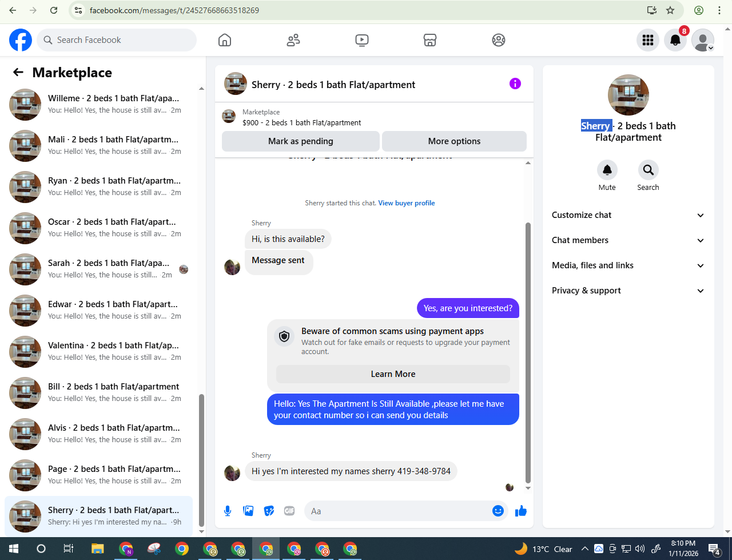
Task: Open the Valentina conversation
Action: pos(98,352)
